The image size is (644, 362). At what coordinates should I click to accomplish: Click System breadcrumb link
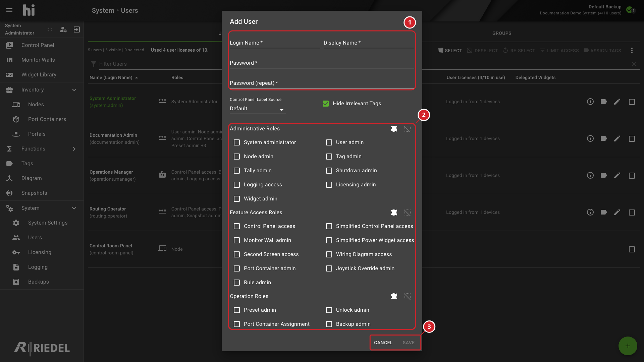pyautogui.click(x=103, y=10)
